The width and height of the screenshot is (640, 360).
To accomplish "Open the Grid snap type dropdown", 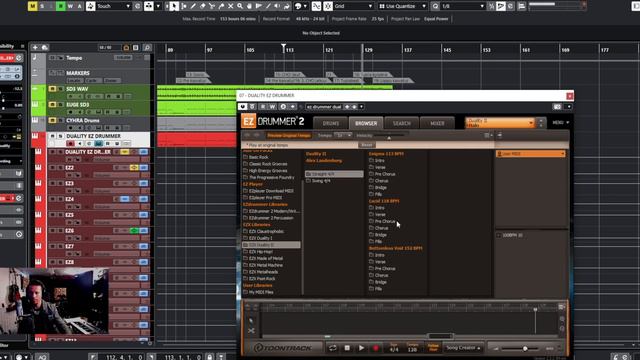I will pyautogui.click(x=353, y=6).
